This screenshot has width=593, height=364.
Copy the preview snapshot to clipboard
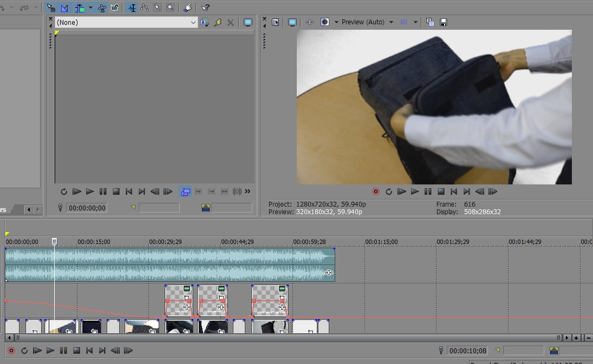(430, 22)
